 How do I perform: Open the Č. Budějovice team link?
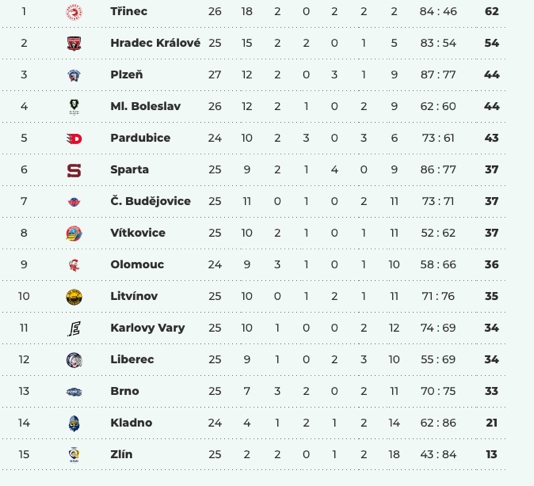pos(151,201)
